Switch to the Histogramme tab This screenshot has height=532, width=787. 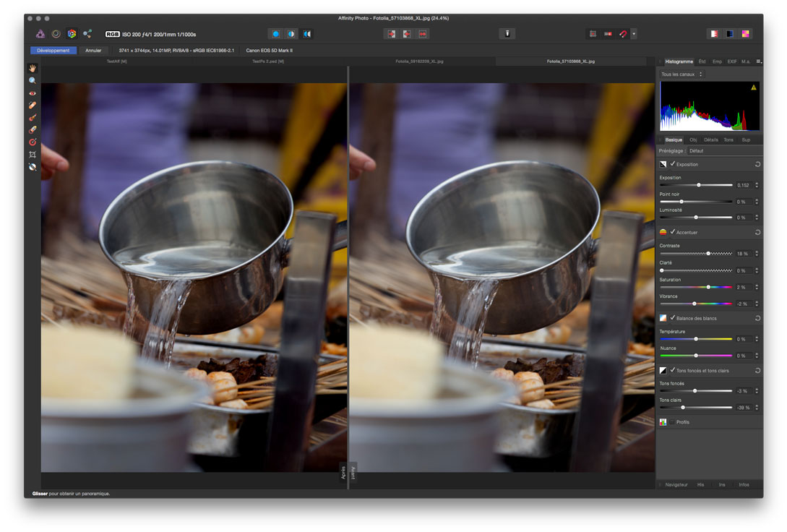[679, 61]
